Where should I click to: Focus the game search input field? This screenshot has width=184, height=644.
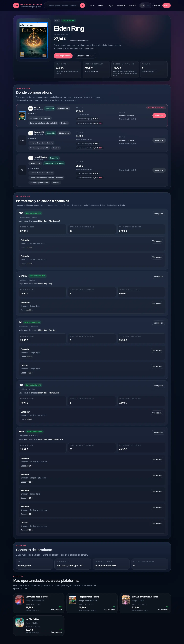[x=63, y=5]
